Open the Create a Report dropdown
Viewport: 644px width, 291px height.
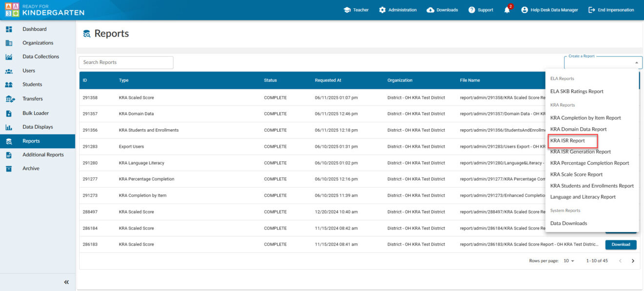[603, 62]
